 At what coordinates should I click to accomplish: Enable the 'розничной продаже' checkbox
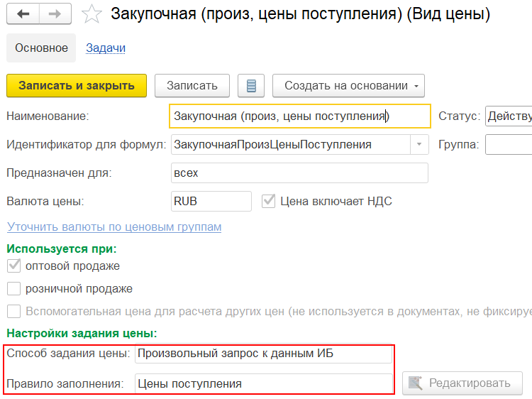[x=13, y=289]
